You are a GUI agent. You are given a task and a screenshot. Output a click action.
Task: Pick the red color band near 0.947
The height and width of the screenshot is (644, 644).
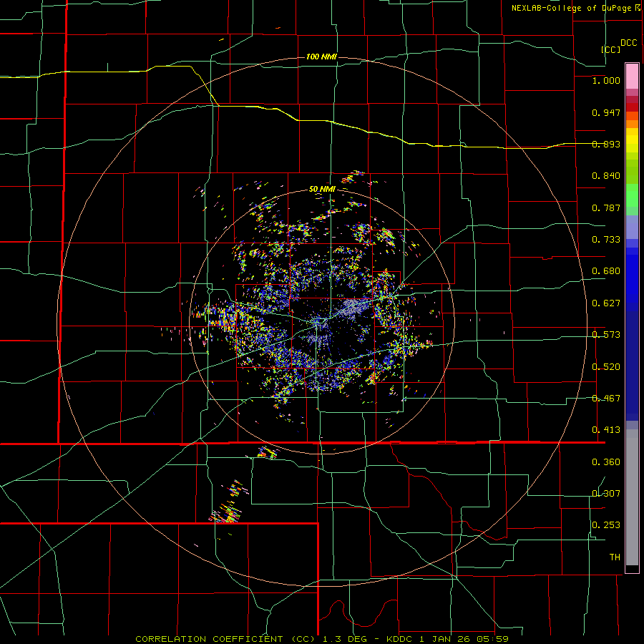pos(632,107)
